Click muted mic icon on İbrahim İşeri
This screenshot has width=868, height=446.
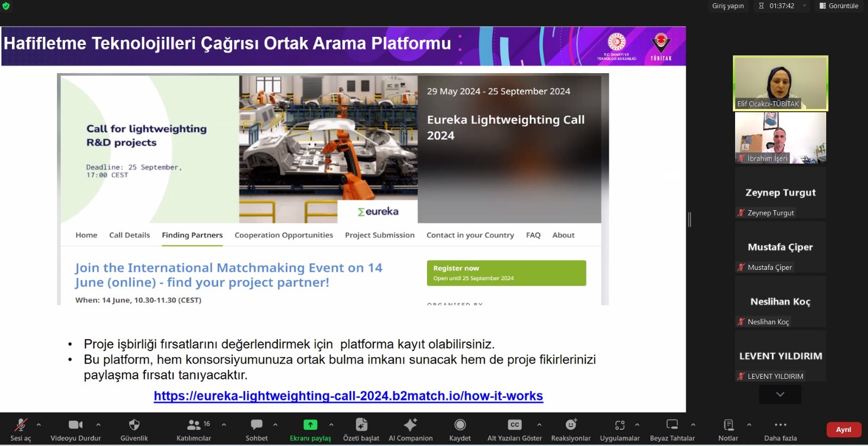point(741,158)
